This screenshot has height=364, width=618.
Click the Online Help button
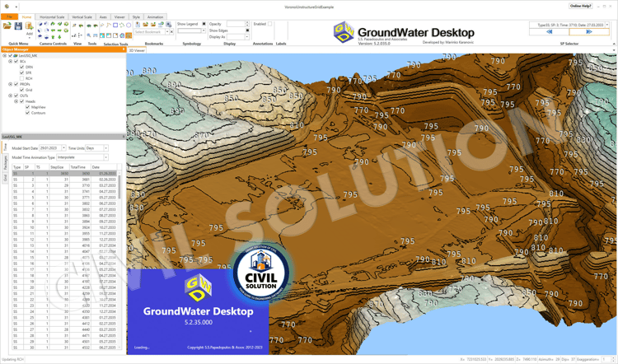coord(580,6)
